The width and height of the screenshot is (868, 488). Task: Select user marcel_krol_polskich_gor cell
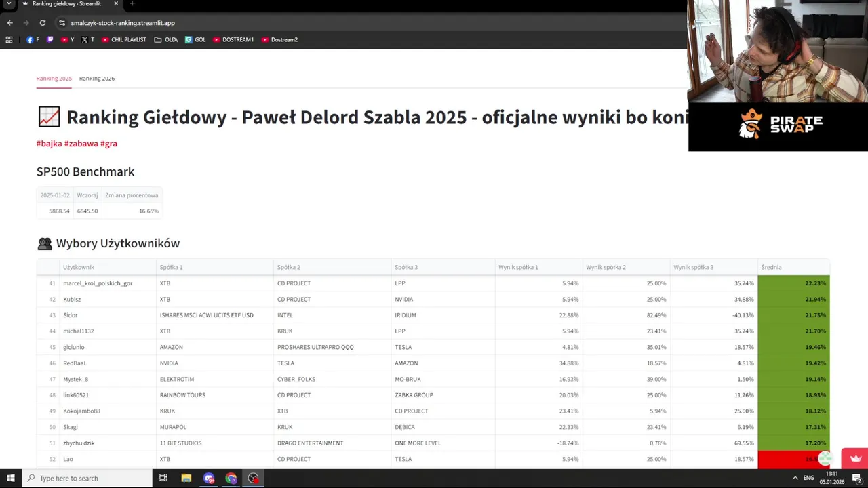coord(107,283)
